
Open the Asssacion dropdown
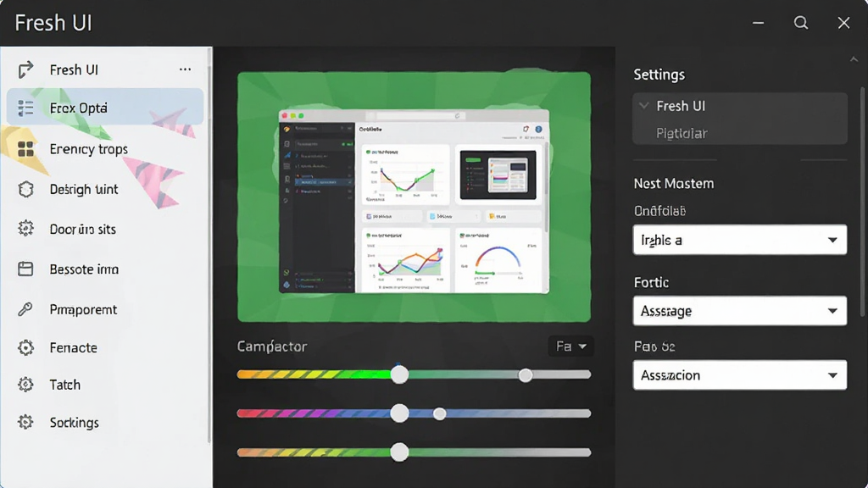click(739, 375)
